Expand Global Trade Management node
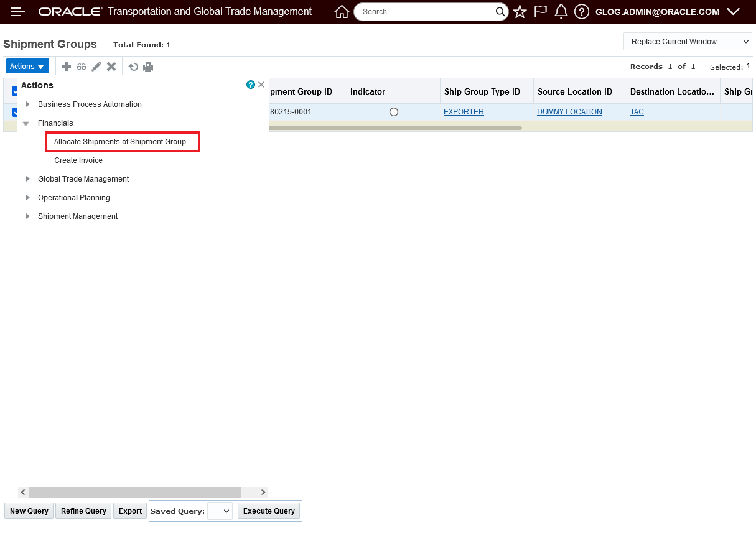 [x=27, y=178]
